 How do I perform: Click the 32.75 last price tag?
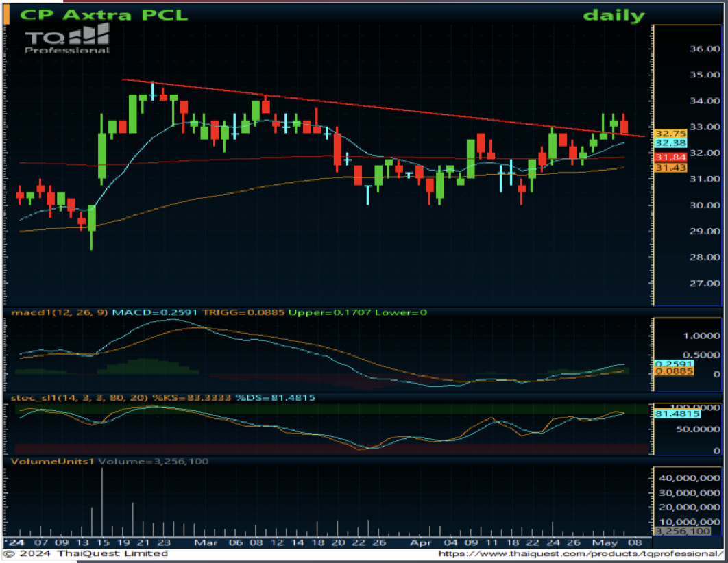(670, 134)
